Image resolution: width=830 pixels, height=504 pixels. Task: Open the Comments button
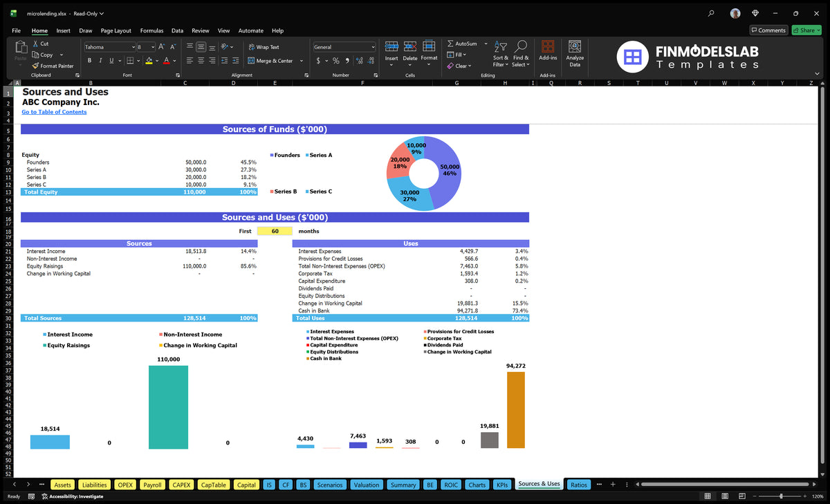768,30
